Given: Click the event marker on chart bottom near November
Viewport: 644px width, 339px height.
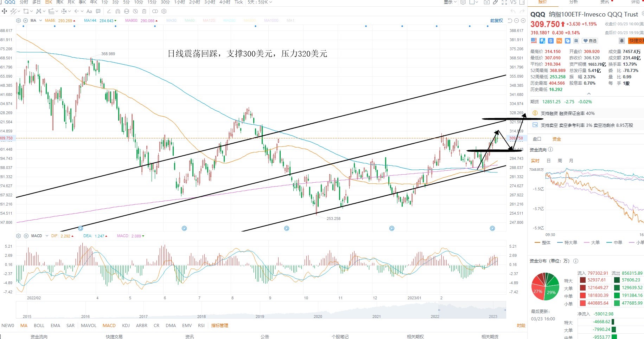Looking at the screenshot, I should click(x=391, y=228).
